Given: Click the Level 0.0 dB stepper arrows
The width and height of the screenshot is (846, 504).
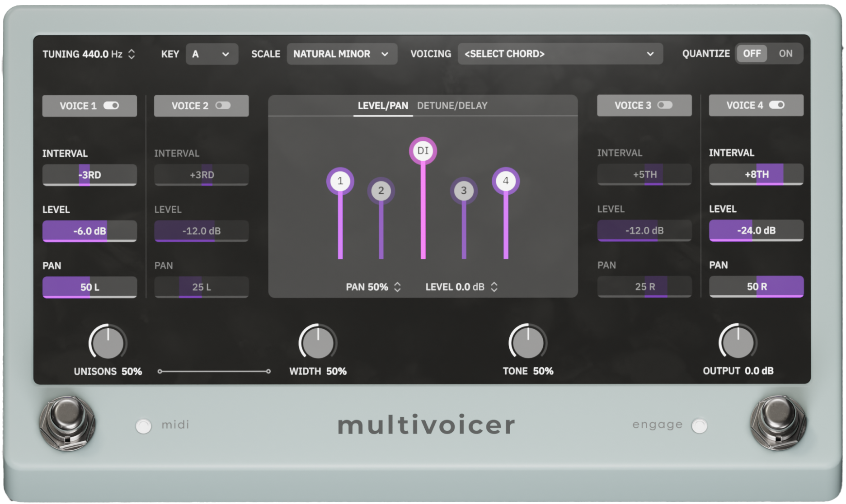Looking at the screenshot, I should (x=494, y=287).
